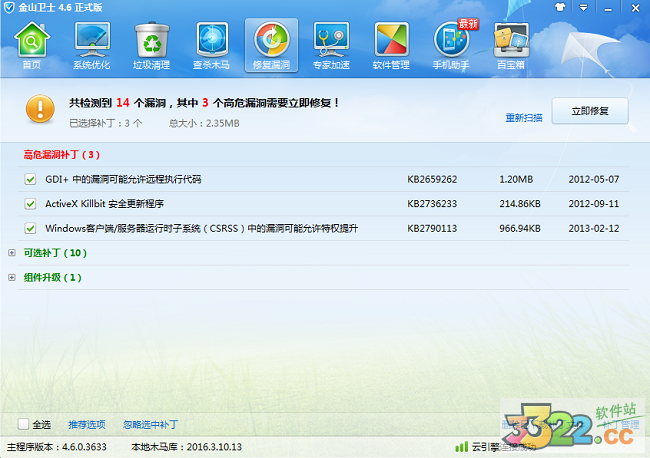Click the 高危漏洞补丁 (3) header
The width and height of the screenshot is (650, 458).
pyautogui.click(x=61, y=155)
